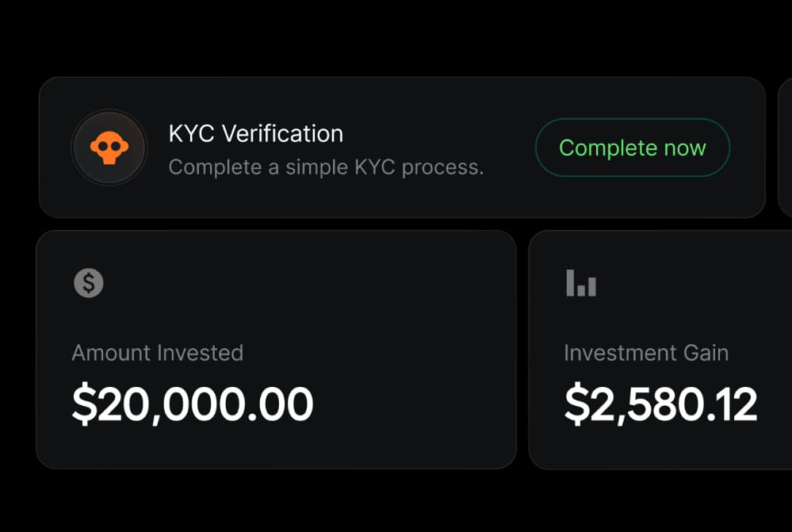Screen dimensions: 792x532
Task: Select the Amount Invested label
Action: click(157, 353)
